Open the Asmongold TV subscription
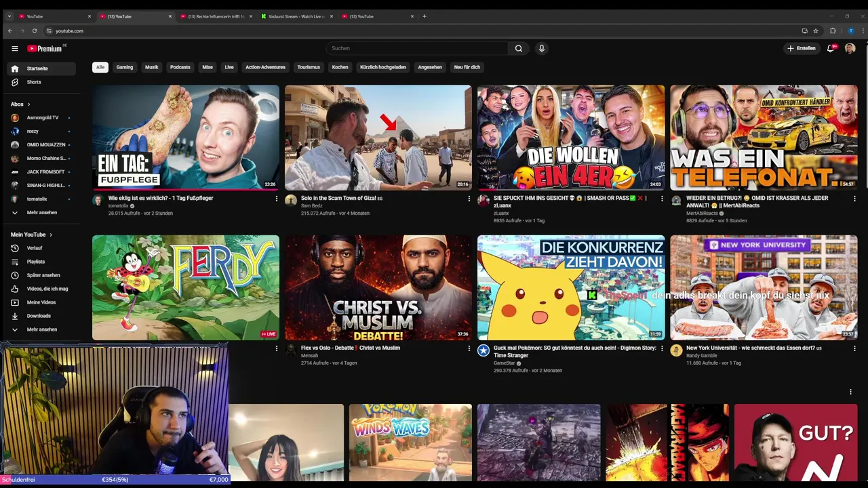The image size is (868, 488). coord(41,118)
